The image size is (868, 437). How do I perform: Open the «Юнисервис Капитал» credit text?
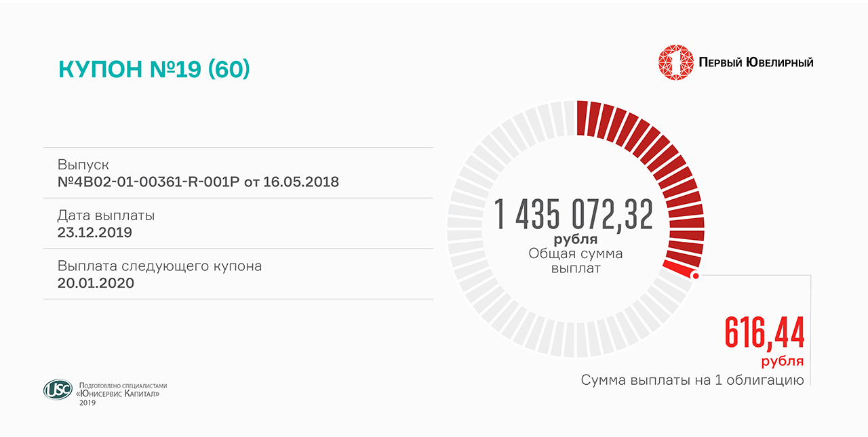[119, 394]
